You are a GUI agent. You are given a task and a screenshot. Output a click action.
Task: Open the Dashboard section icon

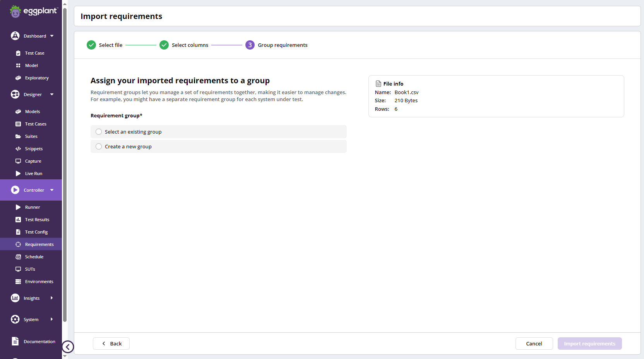pos(15,36)
